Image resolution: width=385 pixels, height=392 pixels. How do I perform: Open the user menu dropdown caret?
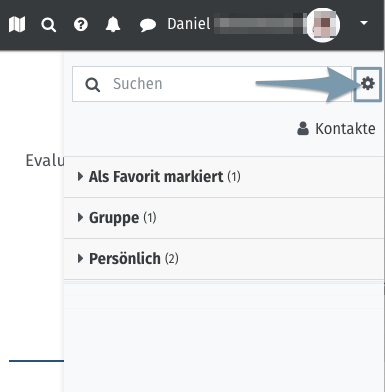tap(364, 23)
